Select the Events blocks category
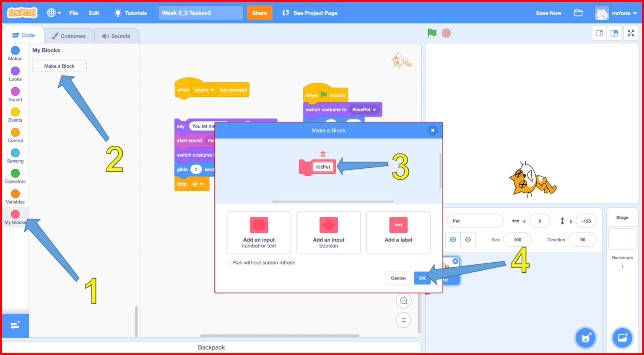Image resolution: width=644 pixels, height=355 pixels. [x=15, y=115]
